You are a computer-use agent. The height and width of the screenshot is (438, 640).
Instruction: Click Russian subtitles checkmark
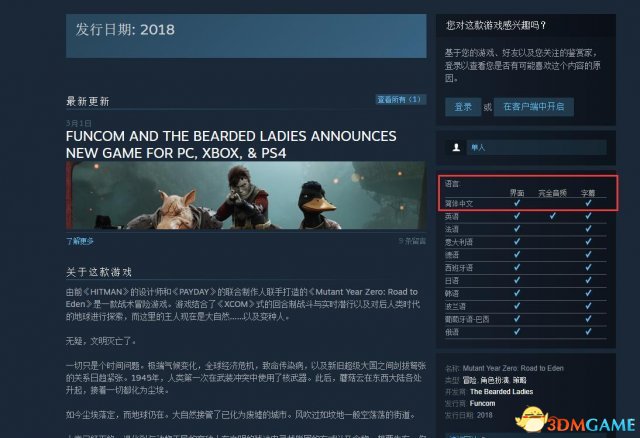(588, 332)
